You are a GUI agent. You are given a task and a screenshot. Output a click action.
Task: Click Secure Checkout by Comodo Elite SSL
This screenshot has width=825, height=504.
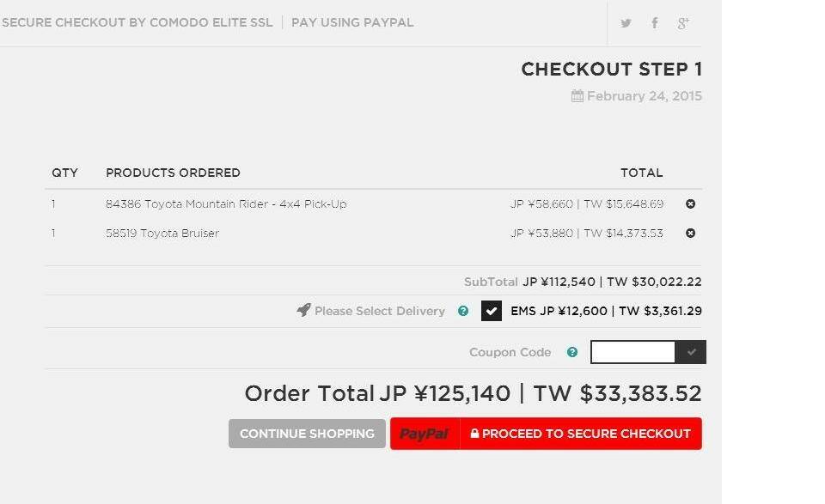(x=137, y=22)
